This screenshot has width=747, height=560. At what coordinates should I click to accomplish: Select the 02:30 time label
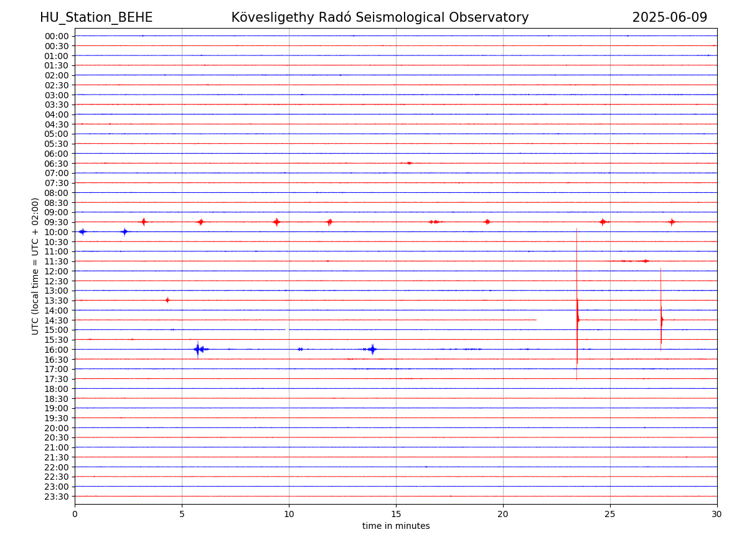pos(57,85)
